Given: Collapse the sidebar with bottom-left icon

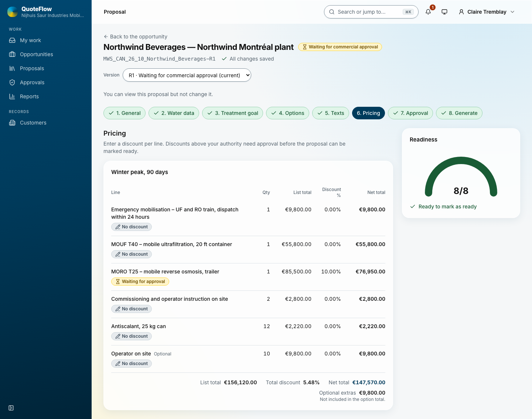Looking at the screenshot, I should tap(11, 408).
